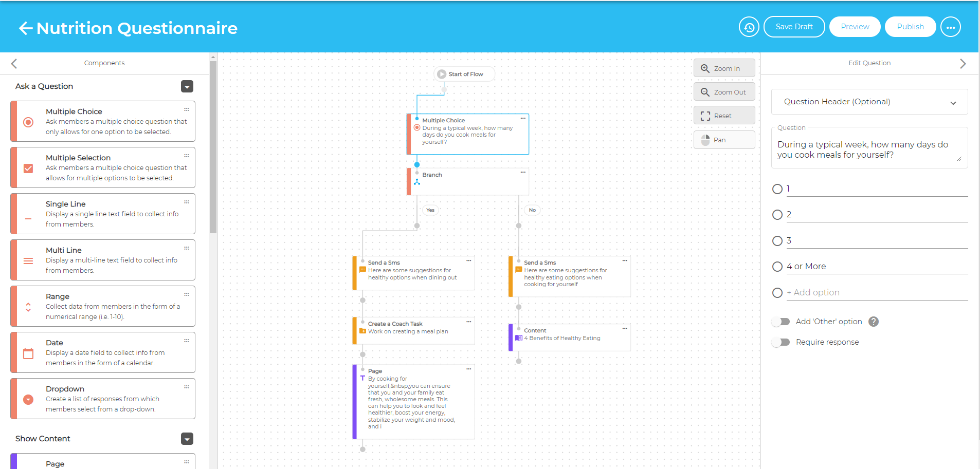Image resolution: width=980 pixels, height=469 pixels.
Task: Click the Multi Line component icon
Action: (28, 261)
